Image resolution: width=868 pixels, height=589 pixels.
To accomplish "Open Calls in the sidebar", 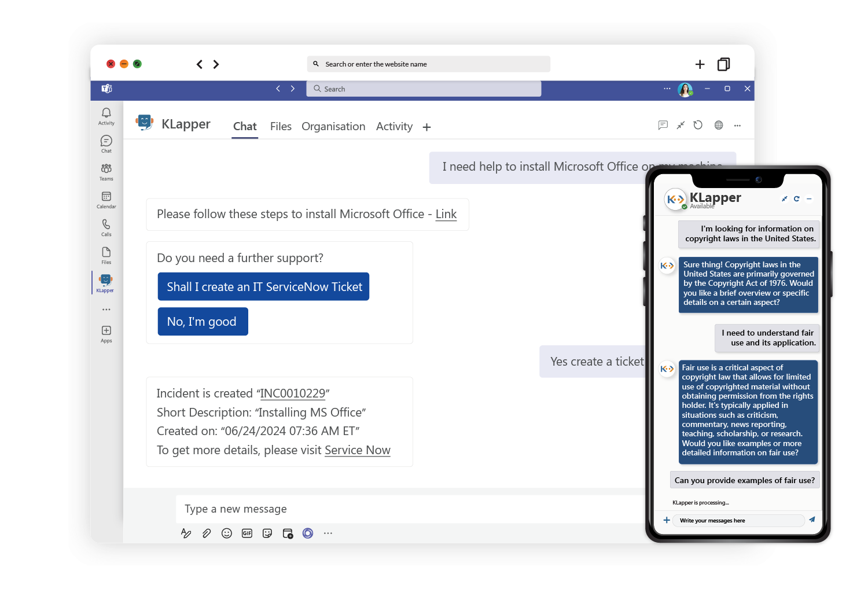I will 106,227.
